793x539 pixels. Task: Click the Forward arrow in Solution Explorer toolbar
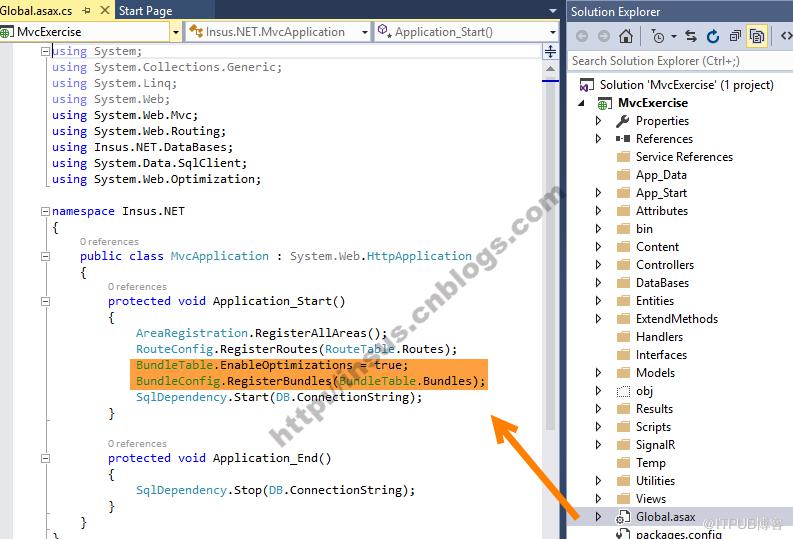[604, 36]
